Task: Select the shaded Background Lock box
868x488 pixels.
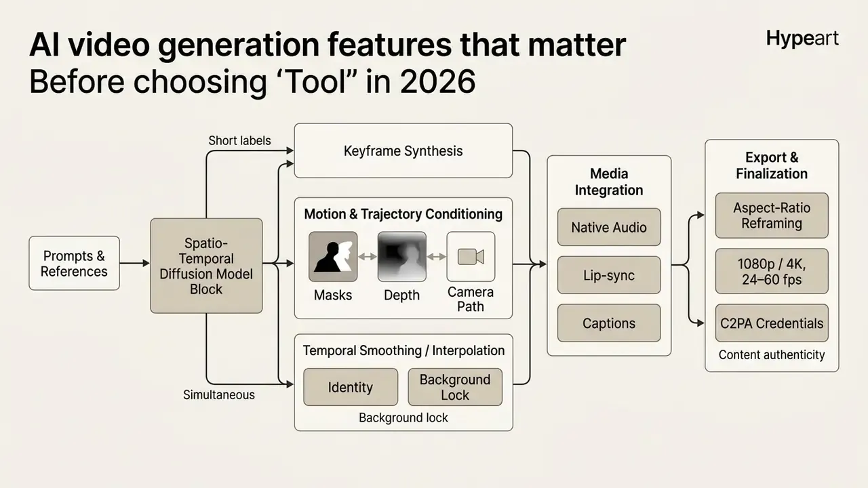Action: click(x=455, y=387)
